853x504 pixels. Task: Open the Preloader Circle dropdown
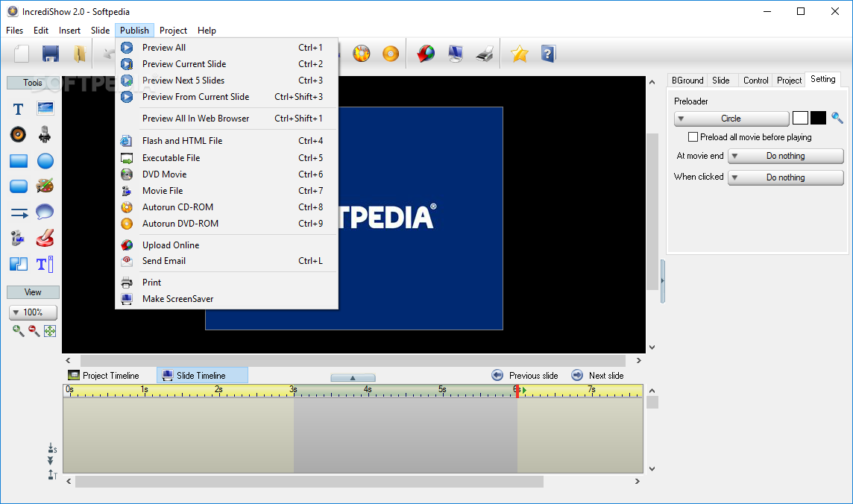click(731, 119)
